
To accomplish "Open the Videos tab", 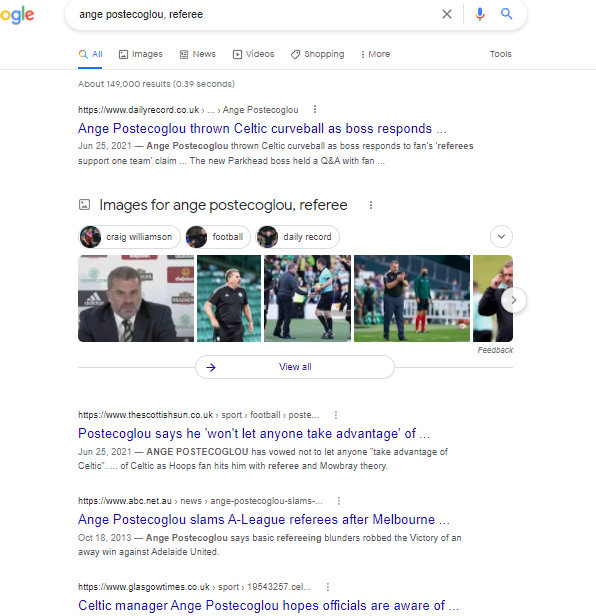I will [253, 54].
